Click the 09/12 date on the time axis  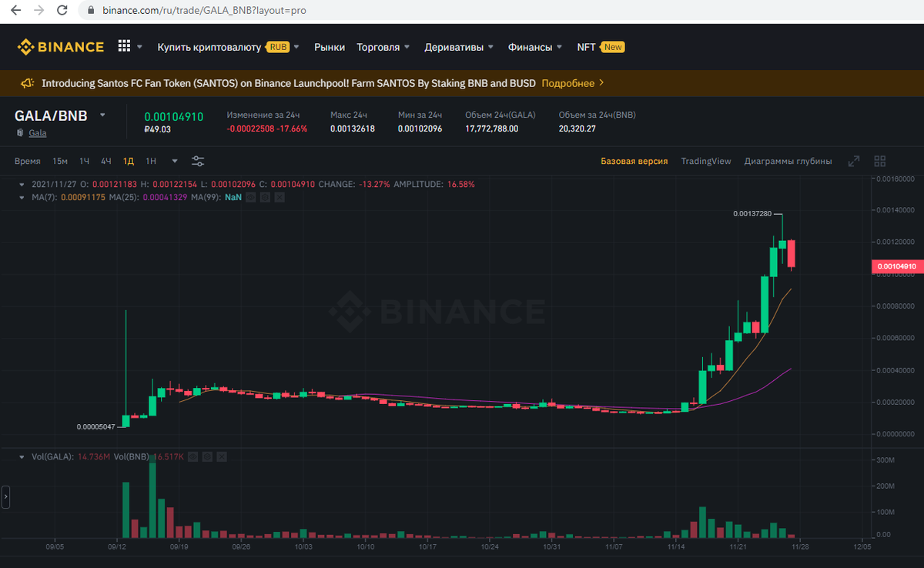117,546
